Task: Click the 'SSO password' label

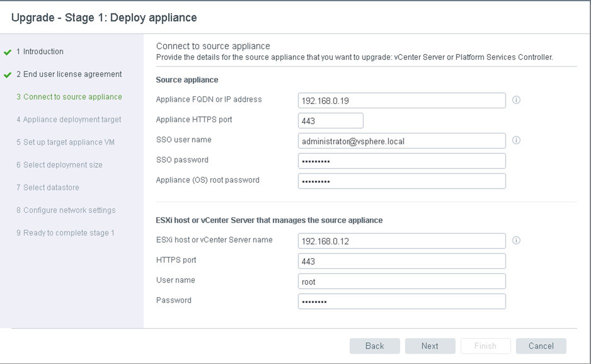Action: [x=182, y=159]
